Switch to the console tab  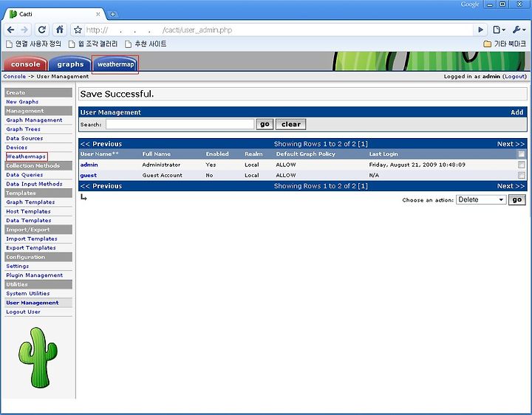(x=25, y=64)
